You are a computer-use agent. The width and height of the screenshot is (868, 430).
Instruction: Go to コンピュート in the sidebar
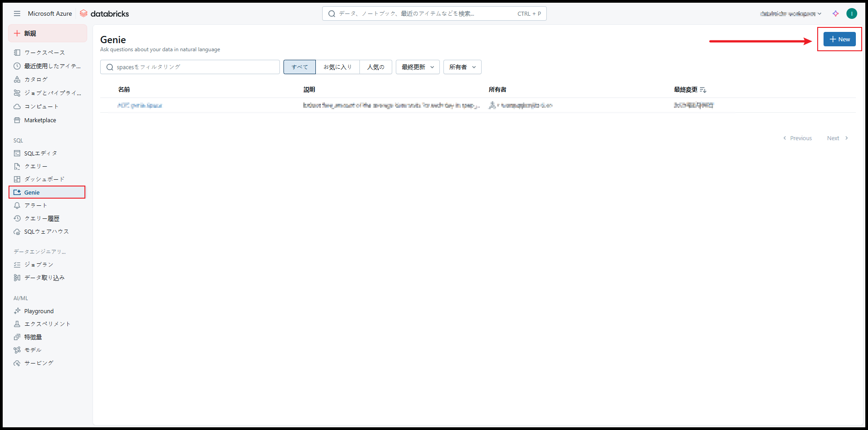pos(41,106)
